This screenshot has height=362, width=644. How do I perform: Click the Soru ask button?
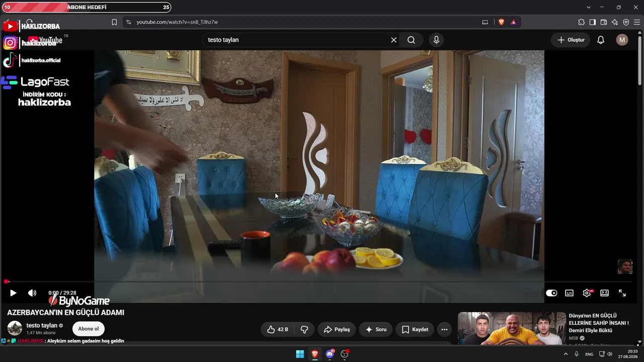(x=375, y=329)
